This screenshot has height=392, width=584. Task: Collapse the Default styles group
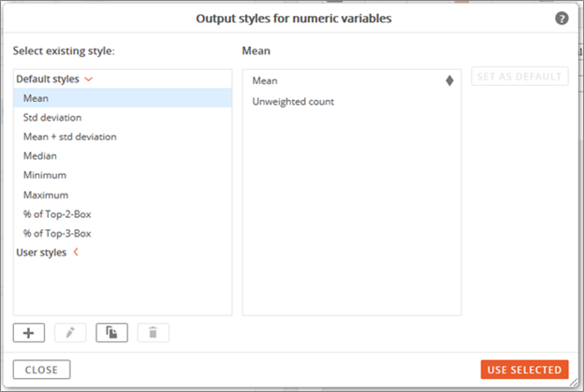click(89, 79)
